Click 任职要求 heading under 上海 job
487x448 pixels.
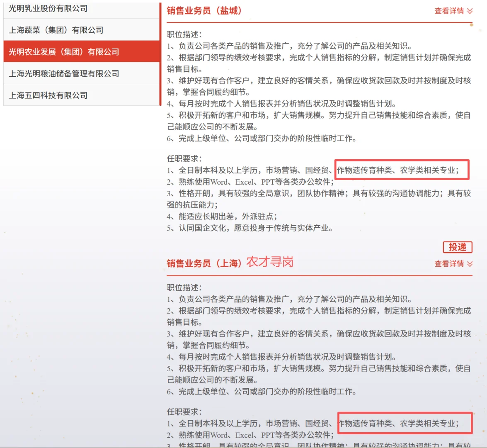click(184, 411)
